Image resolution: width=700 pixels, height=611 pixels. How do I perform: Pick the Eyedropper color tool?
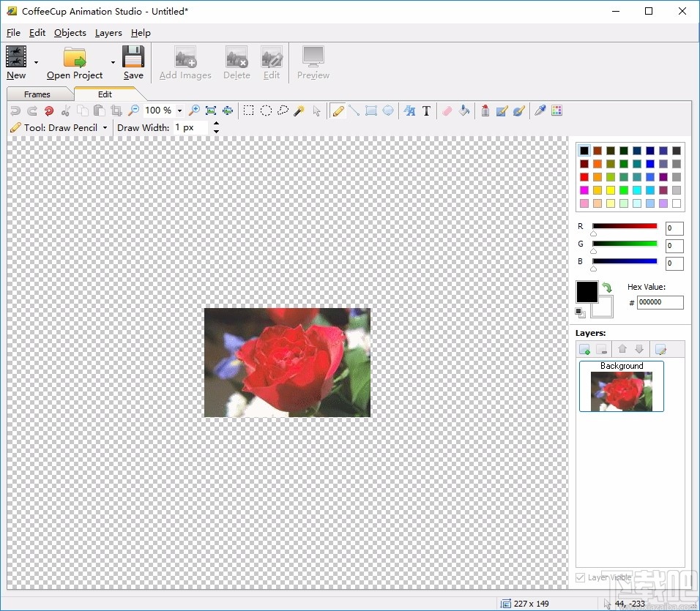pos(540,110)
